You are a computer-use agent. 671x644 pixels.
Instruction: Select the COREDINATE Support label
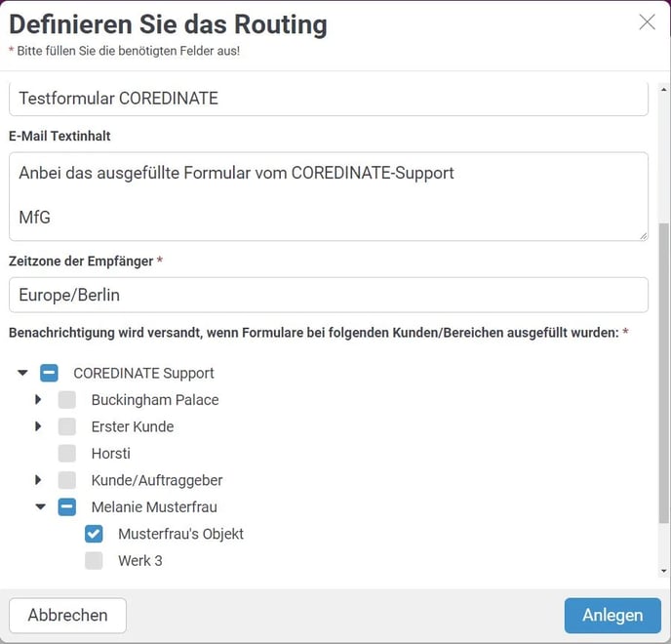(x=143, y=373)
